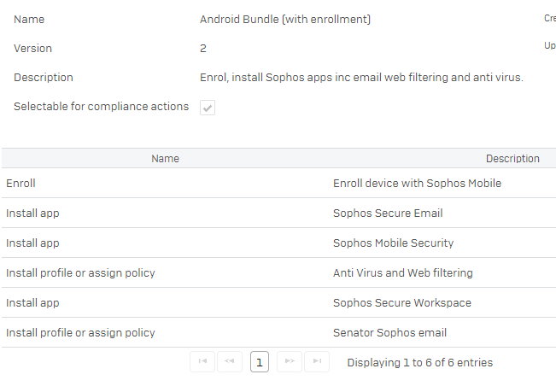Select Sophos Mobile Security description cell

click(x=393, y=243)
